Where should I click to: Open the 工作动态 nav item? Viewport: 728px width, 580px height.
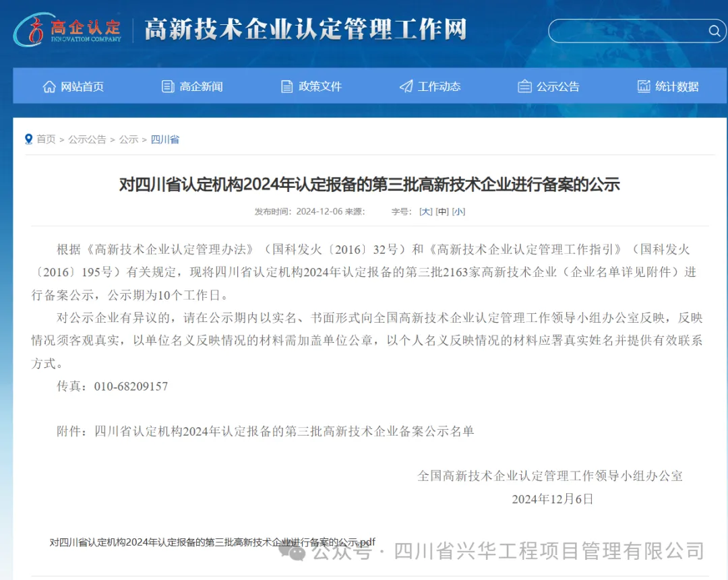tap(439, 86)
